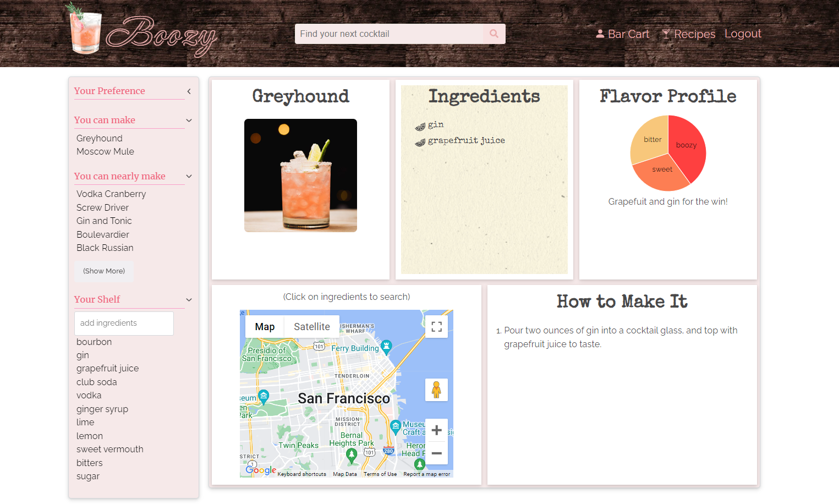Viewport: 839px width, 504px height.
Task: Click the add ingredients field
Action: point(124,323)
